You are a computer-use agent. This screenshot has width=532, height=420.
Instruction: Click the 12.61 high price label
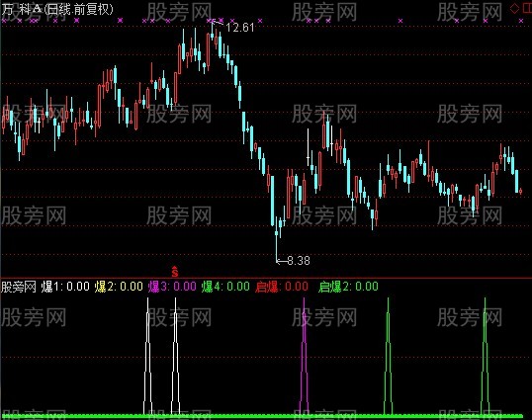coord(240,28)
